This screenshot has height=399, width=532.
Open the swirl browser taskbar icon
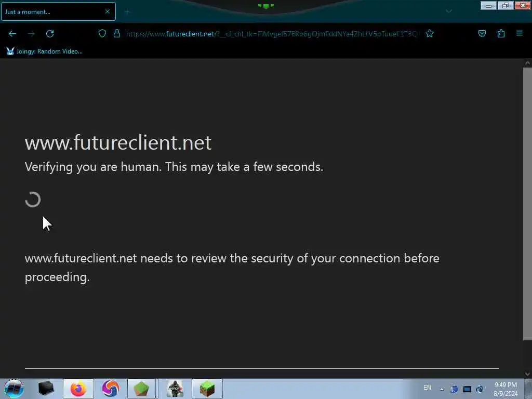tap(110, 389)
